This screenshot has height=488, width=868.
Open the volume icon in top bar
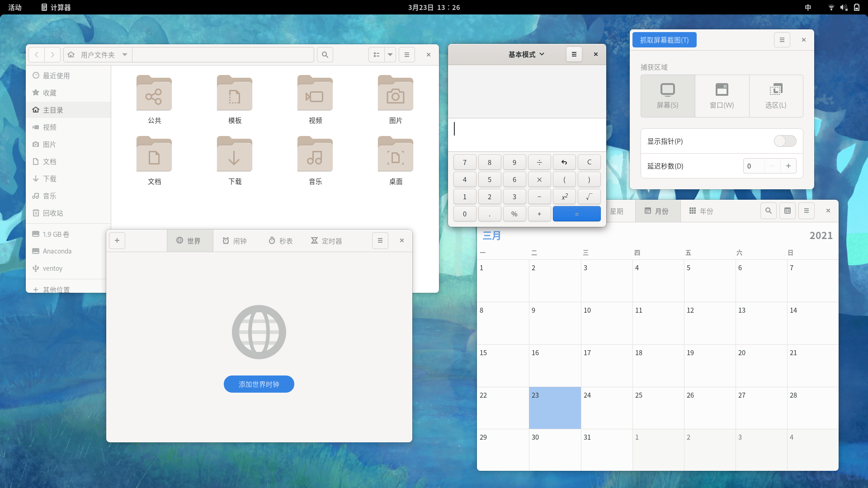click(844, 7)
